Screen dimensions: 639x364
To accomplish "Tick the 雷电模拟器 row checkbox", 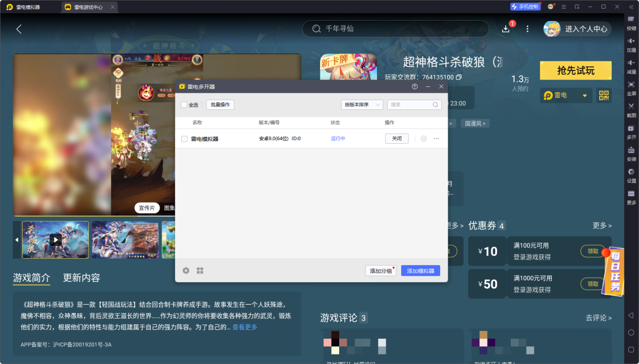I will click(184, 139).
